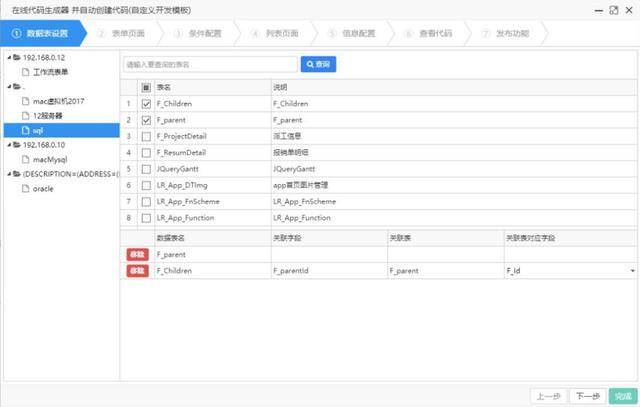Screen dimensions: 640x407
Task: Click the 表名 column header
Action: point(212,87)
